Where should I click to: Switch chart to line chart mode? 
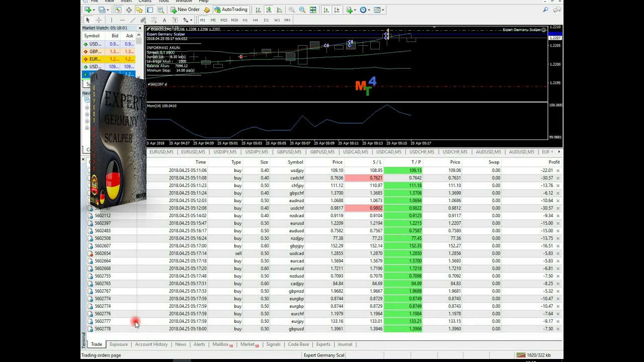coord(279,10)
